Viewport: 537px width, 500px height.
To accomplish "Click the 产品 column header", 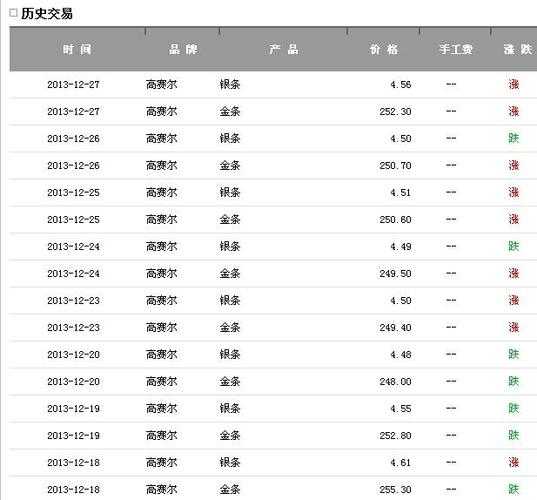I will click(284, 50).
